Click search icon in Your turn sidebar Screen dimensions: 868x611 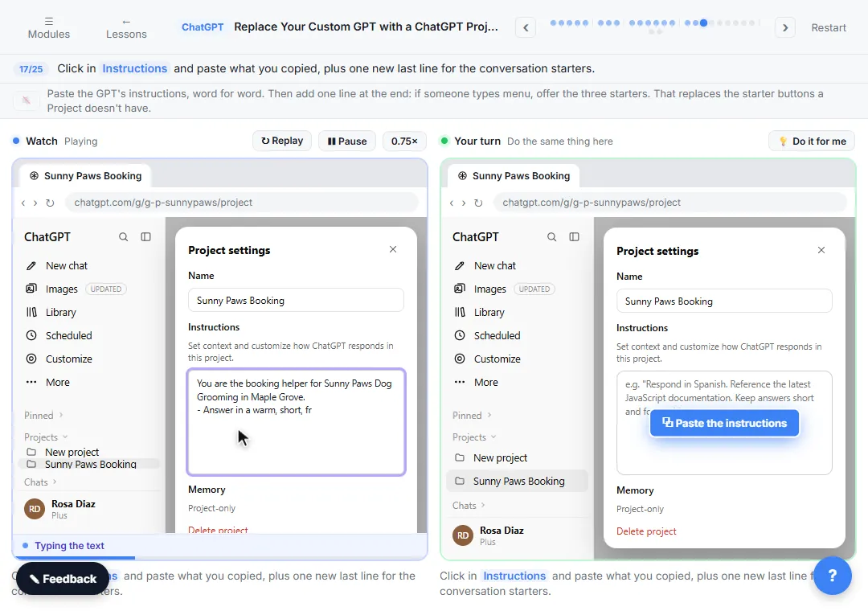click(x=552, y=237)
